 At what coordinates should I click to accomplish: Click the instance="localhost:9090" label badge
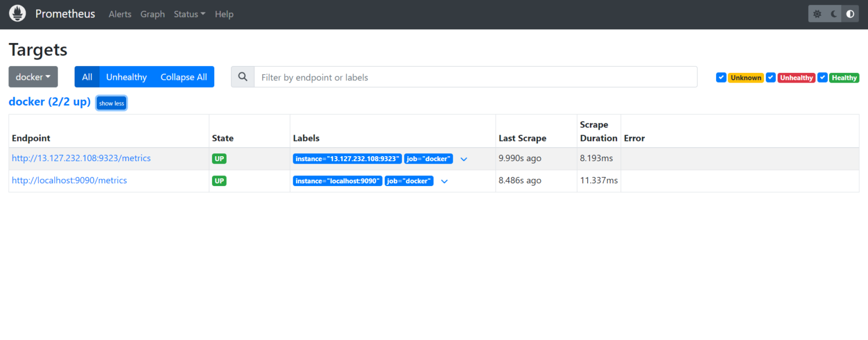click(337, 180)
